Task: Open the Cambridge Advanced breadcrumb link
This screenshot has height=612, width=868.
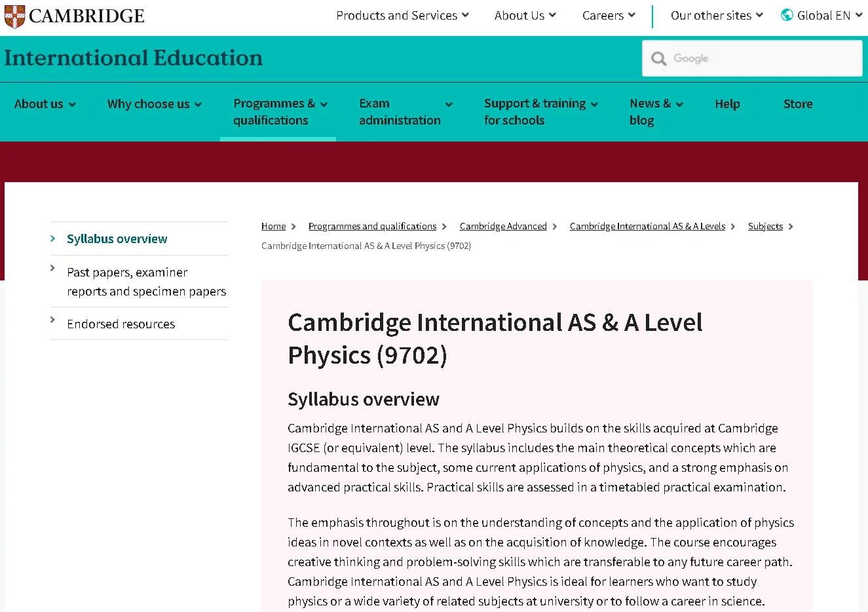Action: point(503,225)
